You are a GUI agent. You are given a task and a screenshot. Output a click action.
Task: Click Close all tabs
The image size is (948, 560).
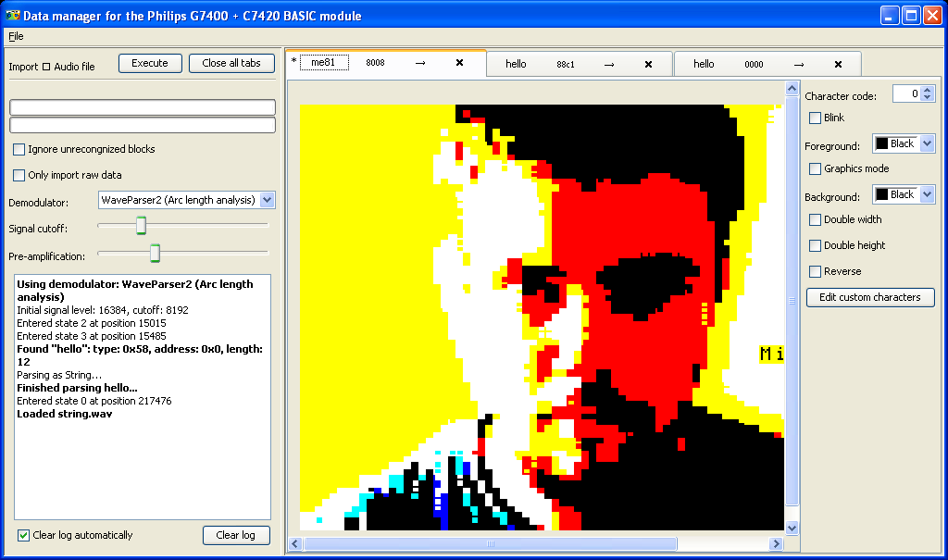point(231,63)
